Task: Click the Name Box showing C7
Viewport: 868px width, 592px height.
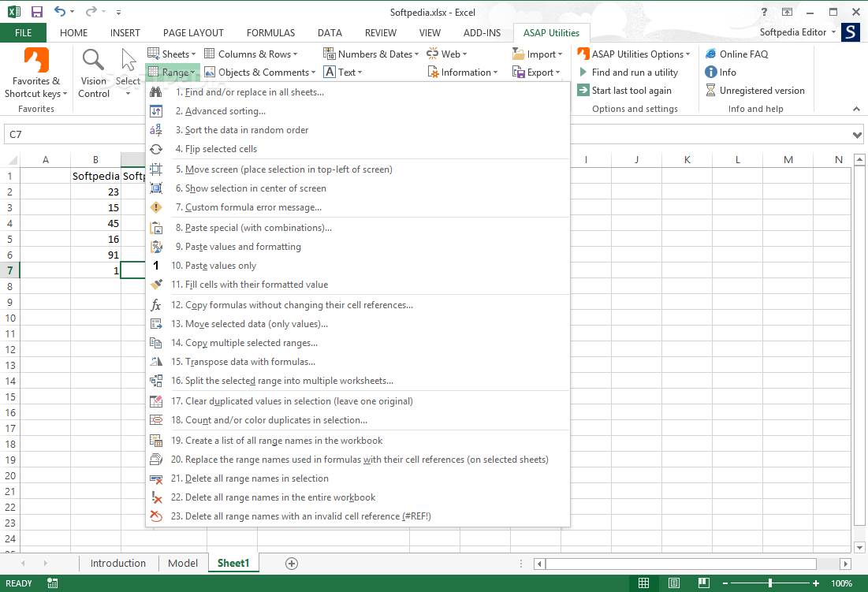Action: click(73, 135)
